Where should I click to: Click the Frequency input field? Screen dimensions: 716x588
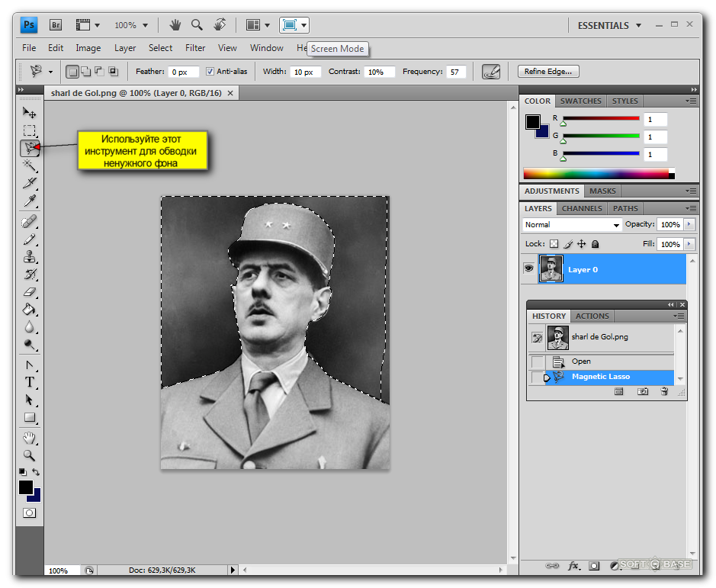click(x=456, y=72)
